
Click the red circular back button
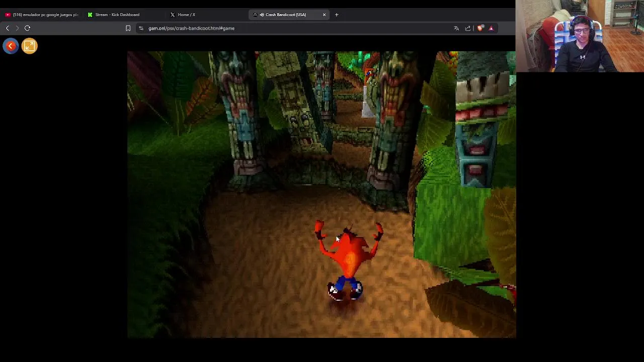[11, 46]
